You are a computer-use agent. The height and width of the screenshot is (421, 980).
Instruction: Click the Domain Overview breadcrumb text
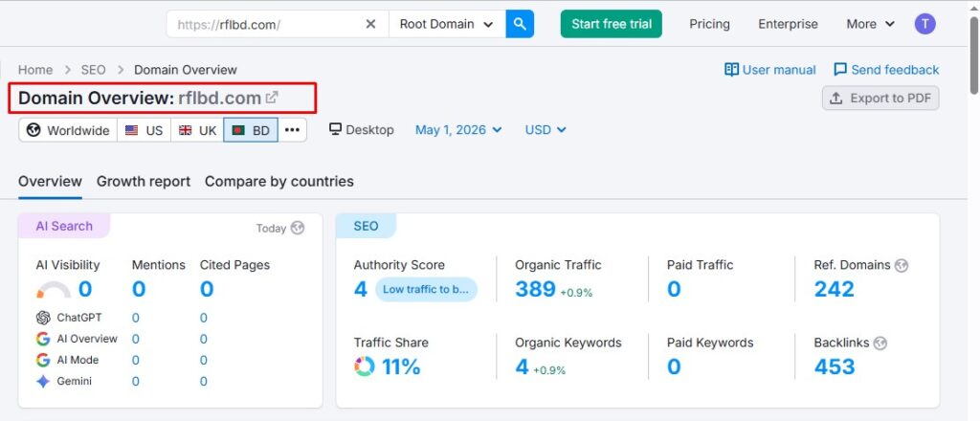(186, 69)
